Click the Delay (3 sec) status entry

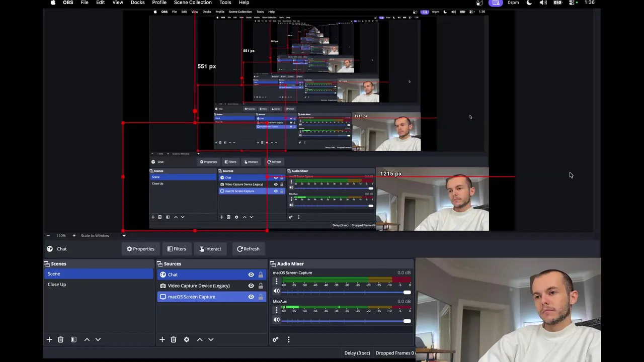tap(357, 353)
